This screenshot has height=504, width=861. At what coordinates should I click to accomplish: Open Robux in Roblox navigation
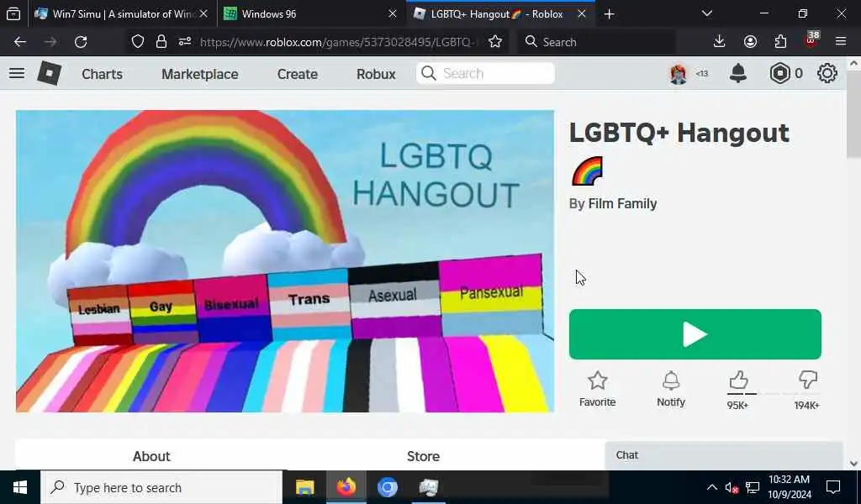376,73
